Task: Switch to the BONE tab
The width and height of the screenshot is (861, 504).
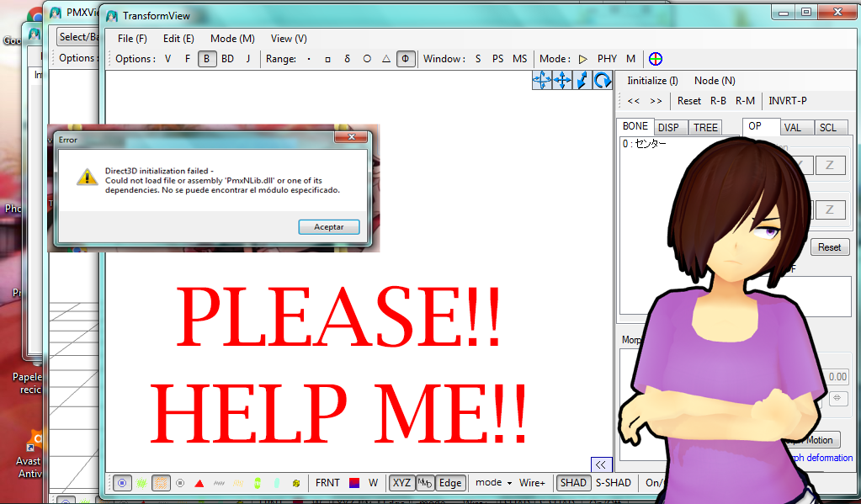Action: (x=635, y=126)
